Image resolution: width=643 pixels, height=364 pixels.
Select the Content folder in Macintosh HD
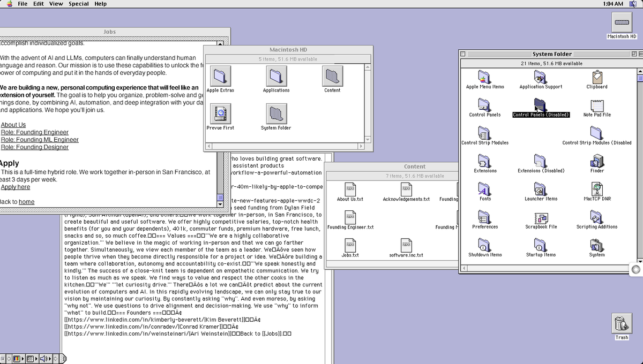(332, 76)
